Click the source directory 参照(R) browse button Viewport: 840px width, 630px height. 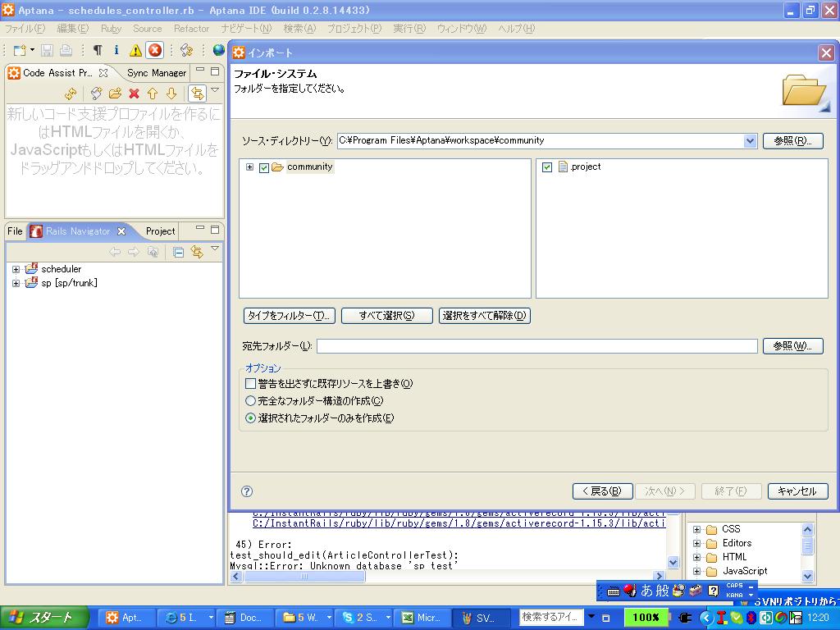click(793, 141)
